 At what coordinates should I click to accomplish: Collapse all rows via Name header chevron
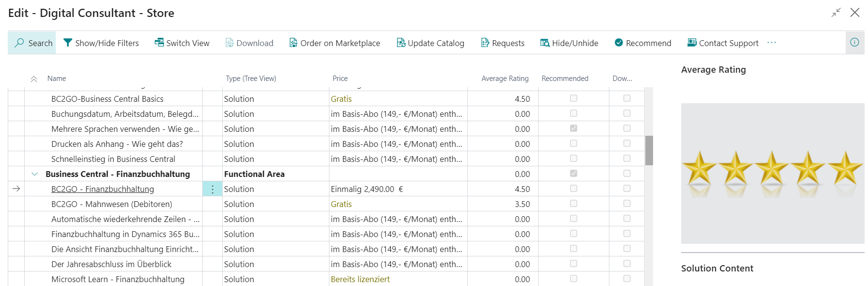coord(34,79)
